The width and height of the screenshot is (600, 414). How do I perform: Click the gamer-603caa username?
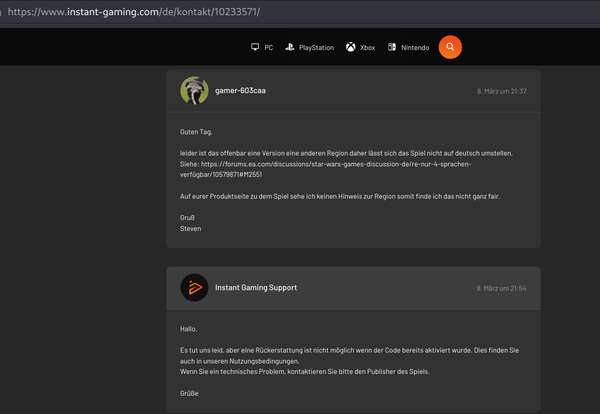pos(240,91)
